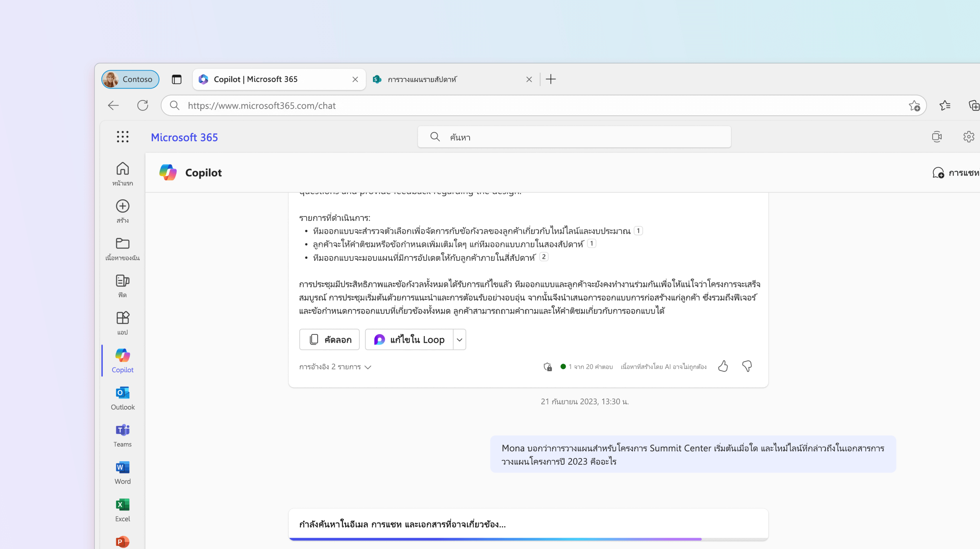Click the search progress bar

(x=528, y=539)
